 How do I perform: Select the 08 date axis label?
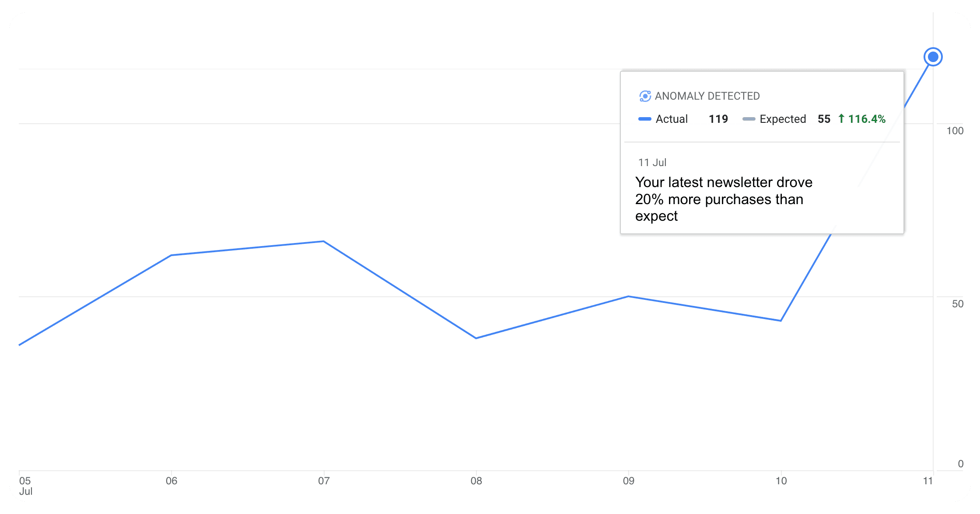(476, 481)
